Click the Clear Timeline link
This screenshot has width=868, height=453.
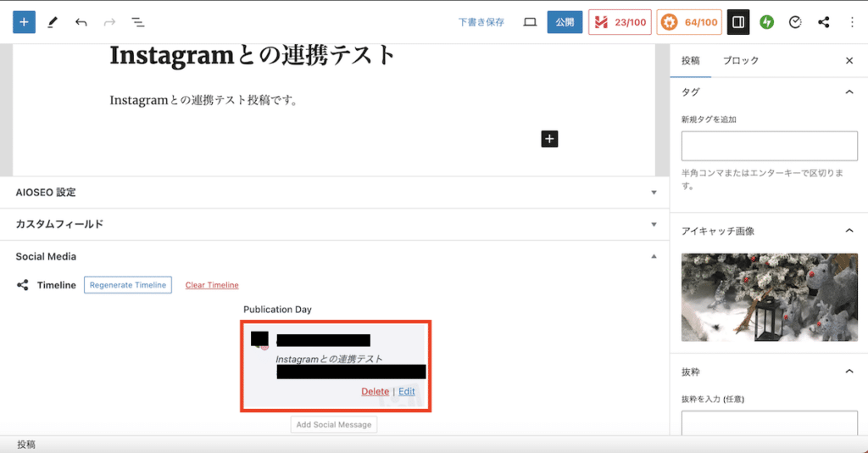[x=212, y=285]
